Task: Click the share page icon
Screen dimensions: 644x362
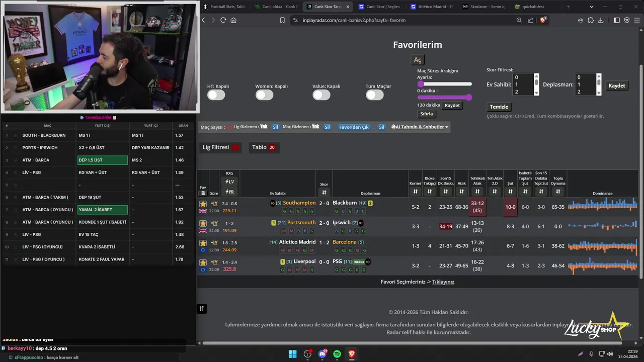Action: [x=531, y=20]
